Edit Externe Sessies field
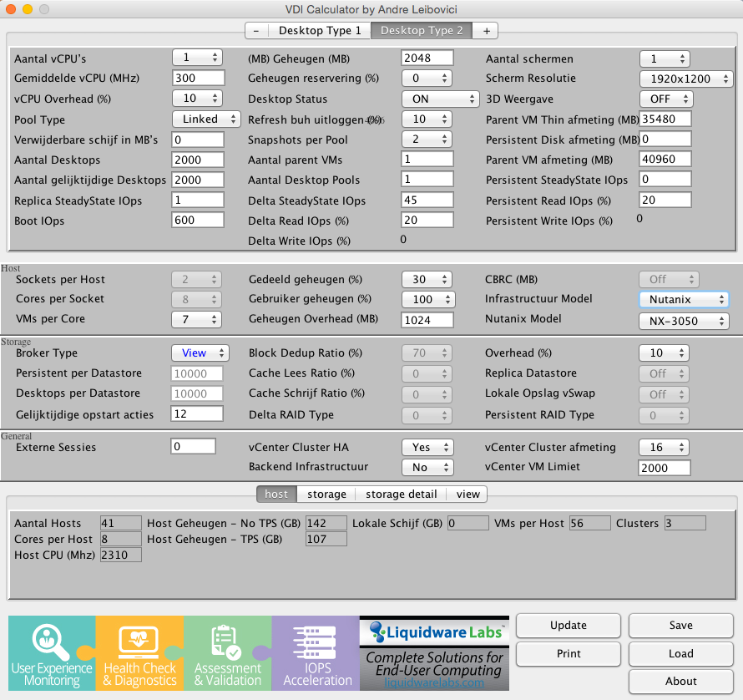Screen dimensions: 743x700 (x=193, y=446)
